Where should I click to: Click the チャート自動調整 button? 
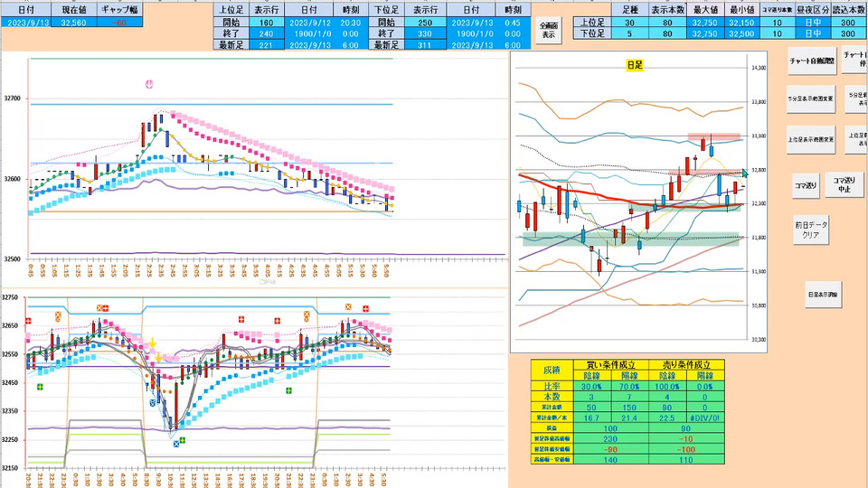tap(812, 61)
